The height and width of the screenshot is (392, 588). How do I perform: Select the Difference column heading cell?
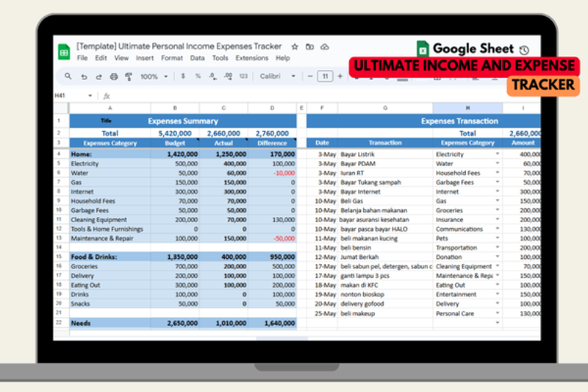click(272, 143)
